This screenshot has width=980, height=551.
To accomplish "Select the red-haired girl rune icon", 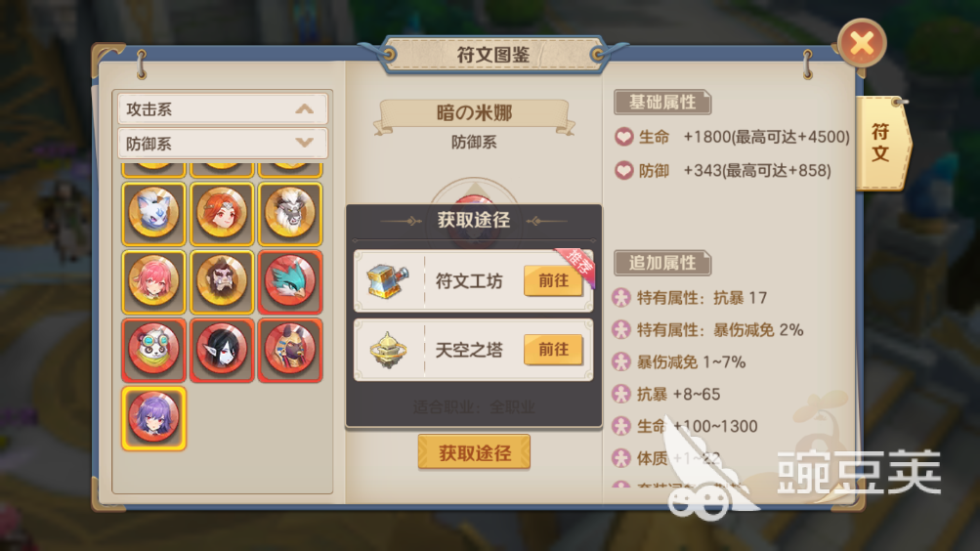I will [222, 214].
